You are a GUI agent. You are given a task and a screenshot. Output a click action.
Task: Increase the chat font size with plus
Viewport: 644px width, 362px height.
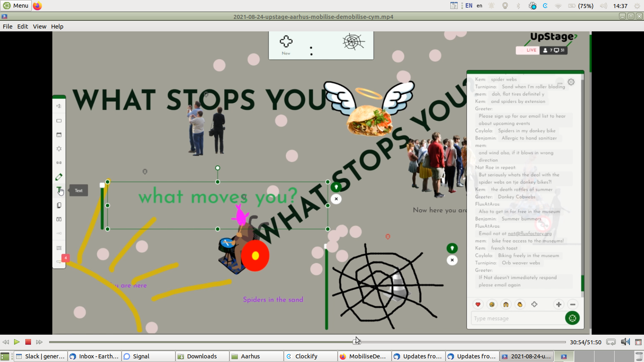point(559,304)
